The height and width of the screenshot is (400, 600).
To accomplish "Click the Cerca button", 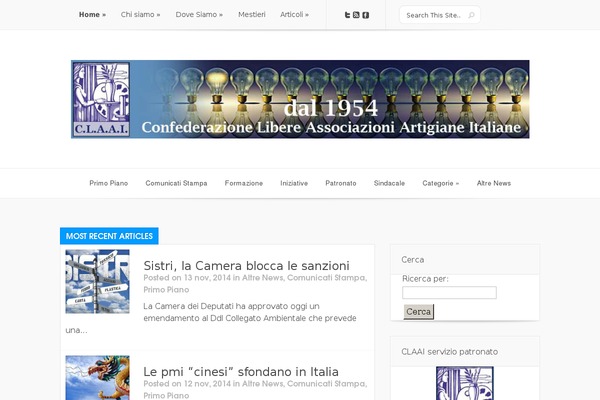I will 419,312.
